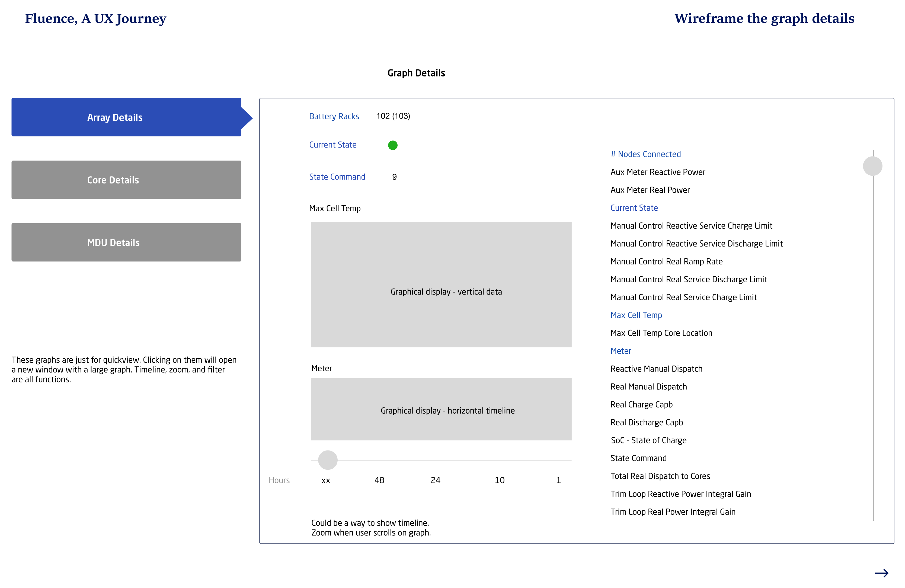This screenshot has width=905, height=588.
Task: Choose SoC - State of Charge item
Action: (x=648, y=440)
